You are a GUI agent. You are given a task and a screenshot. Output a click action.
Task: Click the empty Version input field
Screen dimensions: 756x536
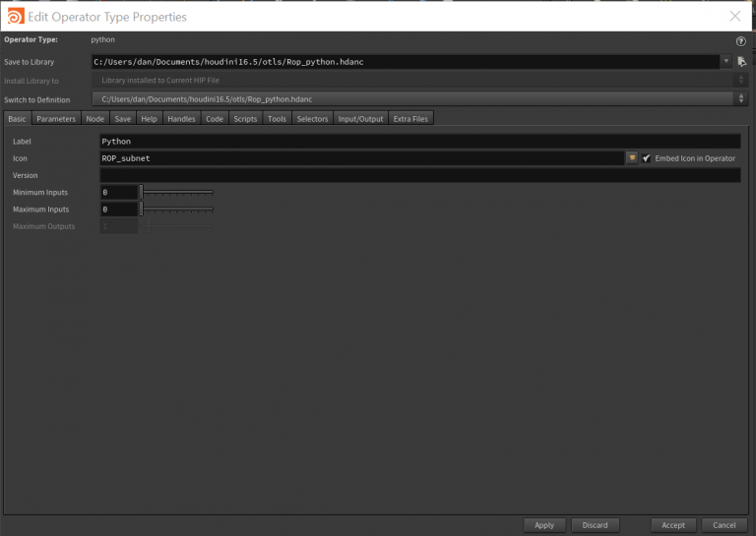click(x=420, y=175)
